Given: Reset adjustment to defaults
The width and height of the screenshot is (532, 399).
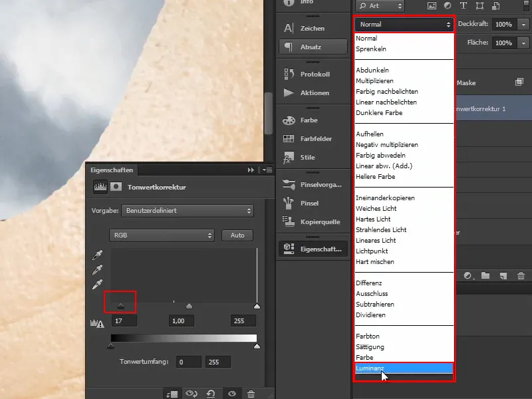Looking at the screenshot, I should tap(211, 394).
